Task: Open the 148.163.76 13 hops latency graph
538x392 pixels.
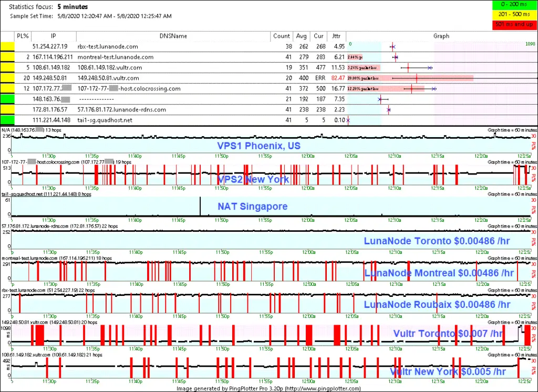Action: tap(271, 143)
